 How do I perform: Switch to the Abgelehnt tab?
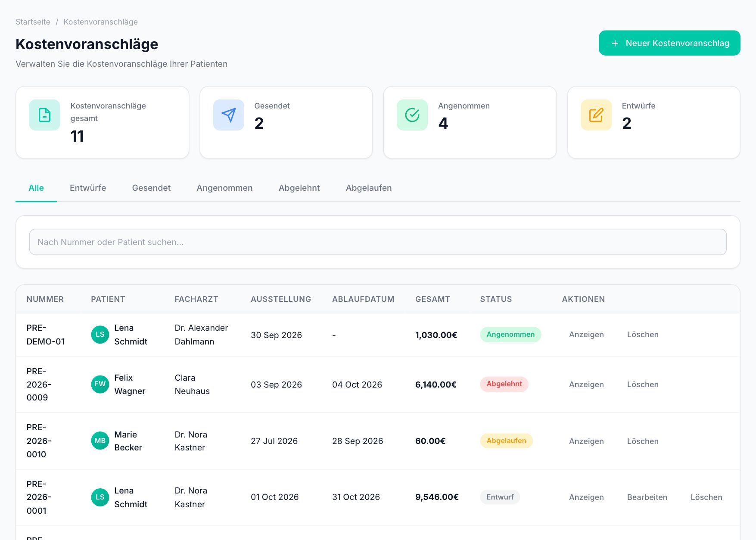(299, 188)
